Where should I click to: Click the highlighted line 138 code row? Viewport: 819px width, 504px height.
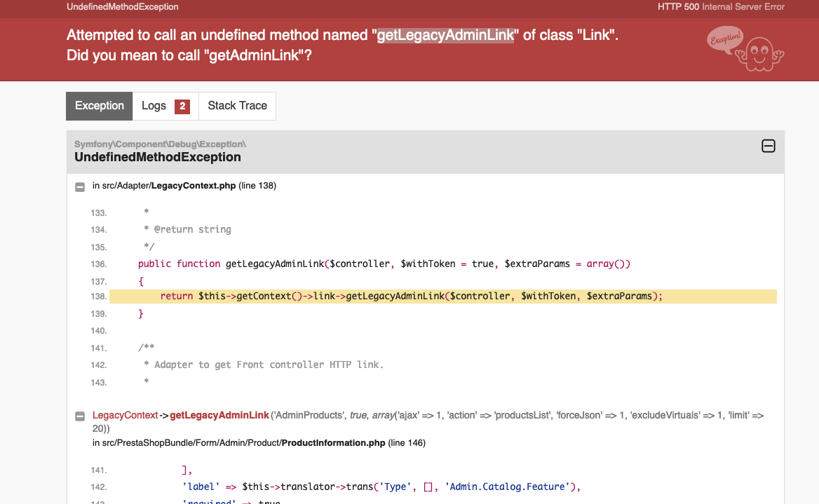pos(443,296)
